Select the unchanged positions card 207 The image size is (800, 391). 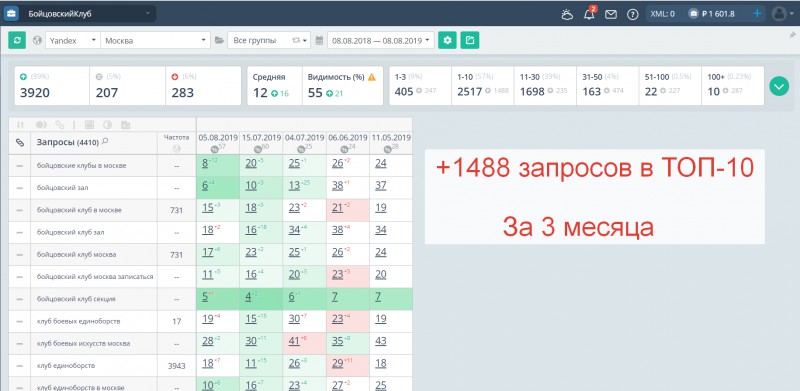128,86
